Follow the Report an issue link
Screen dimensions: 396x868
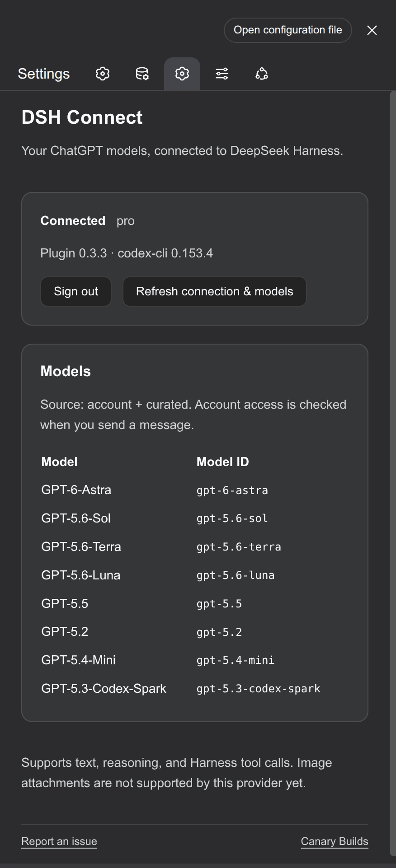(x=59, y=841)
